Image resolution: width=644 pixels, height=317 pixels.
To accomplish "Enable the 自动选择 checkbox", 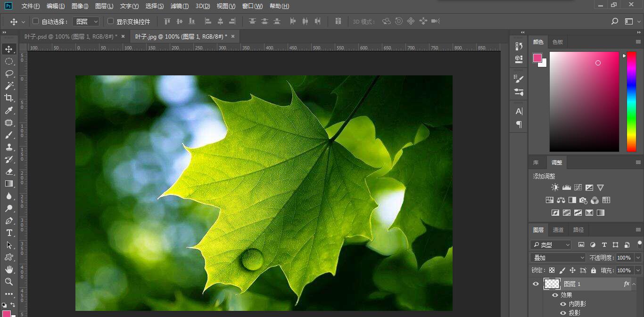I will [35, 21].
